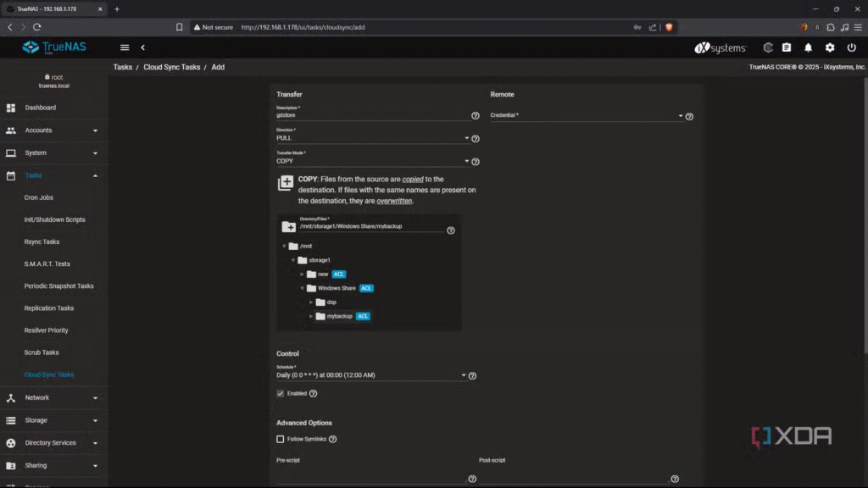Open settings gear in the top bar
This screenshot has width=868, height=488.
pyautogui.click(x=830, y=47)
